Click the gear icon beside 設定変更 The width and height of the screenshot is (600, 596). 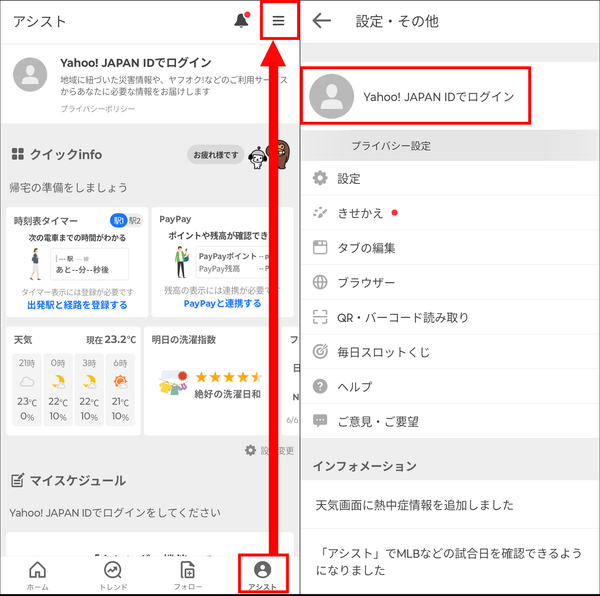point(250,450)
